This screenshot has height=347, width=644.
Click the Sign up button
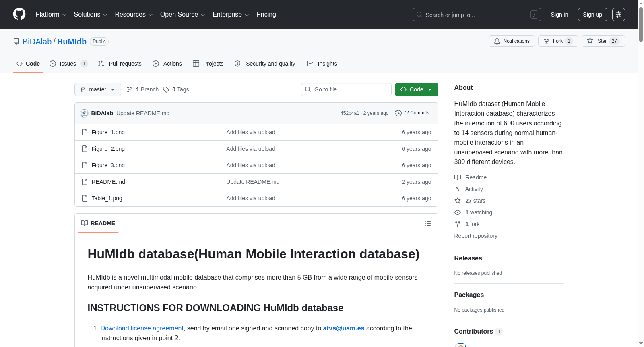point(592,15)
